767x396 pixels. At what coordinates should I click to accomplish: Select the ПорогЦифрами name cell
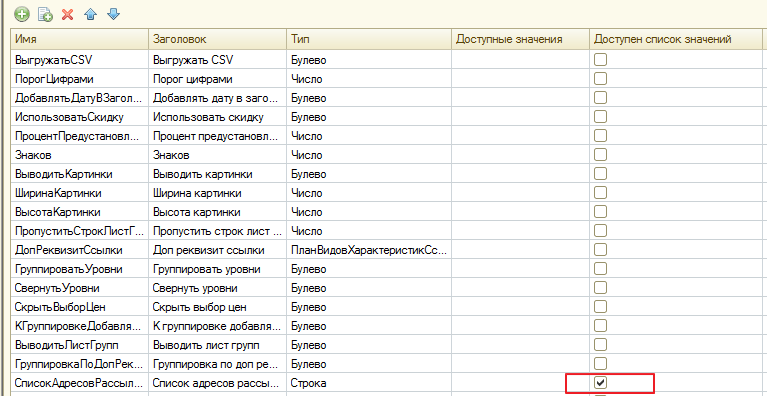click(80, 79)
